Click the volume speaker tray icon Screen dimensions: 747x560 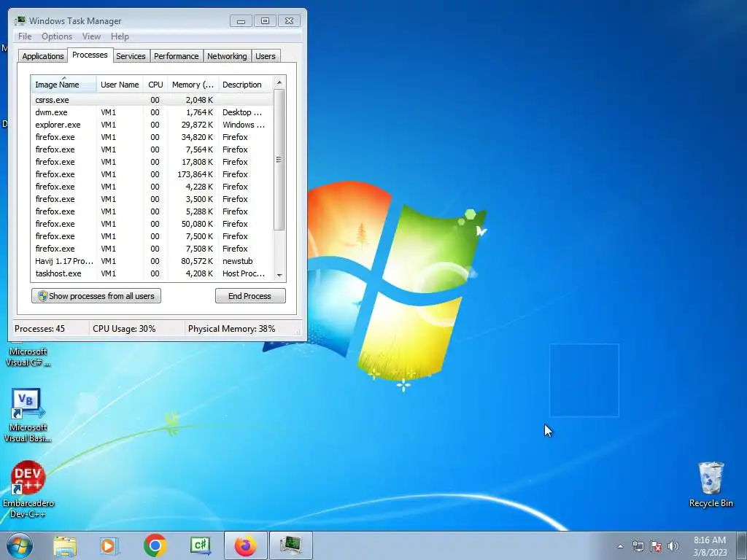673,546
